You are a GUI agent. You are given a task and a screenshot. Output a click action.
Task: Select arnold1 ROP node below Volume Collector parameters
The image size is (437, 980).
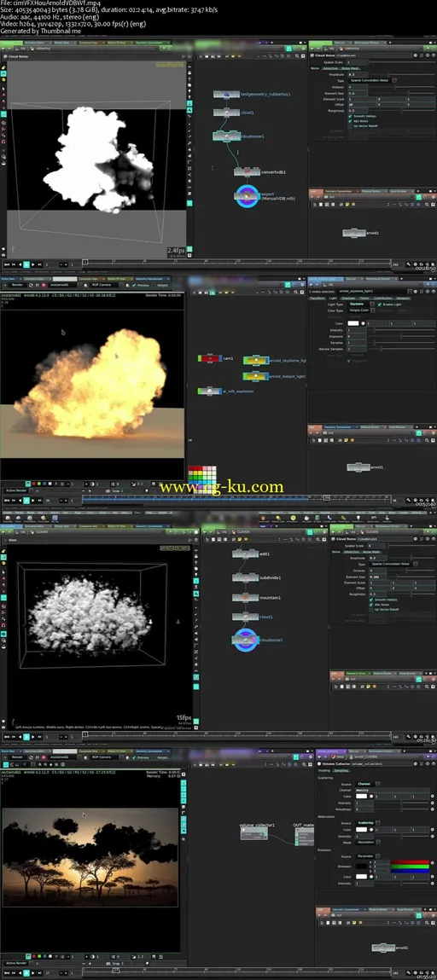coord(383,948)
